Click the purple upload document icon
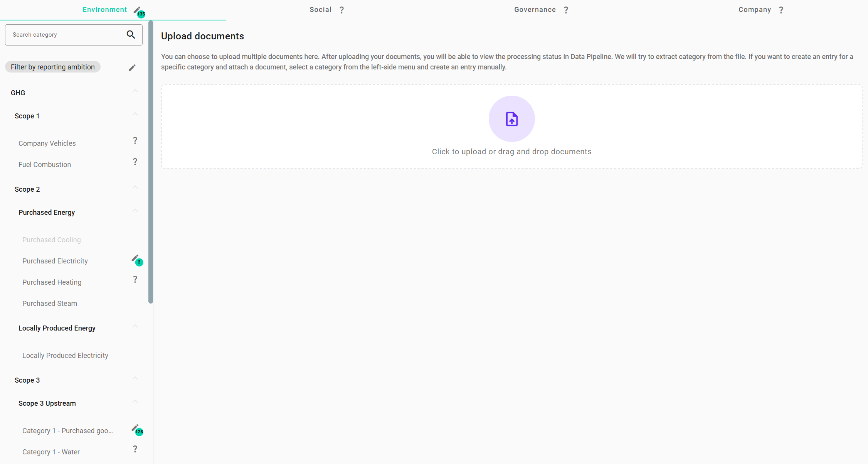The image size is (868, 464). click(511, 119)
